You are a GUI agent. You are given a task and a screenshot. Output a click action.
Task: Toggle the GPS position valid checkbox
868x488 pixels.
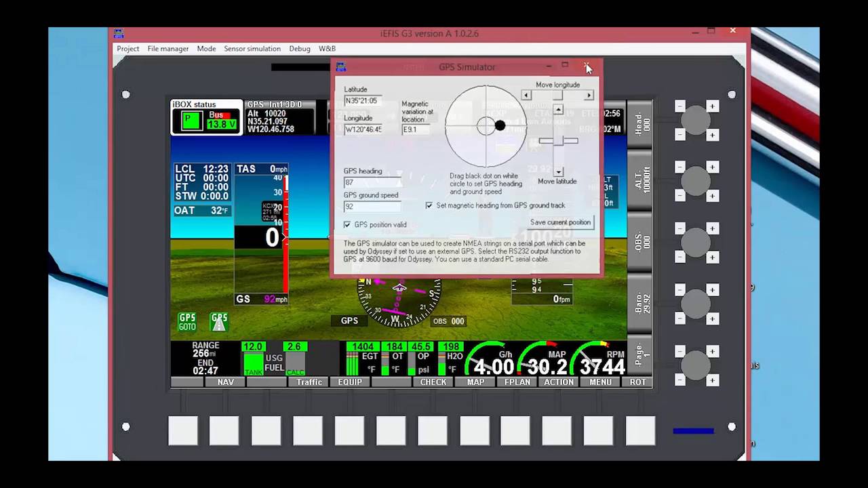coord(347,224)
